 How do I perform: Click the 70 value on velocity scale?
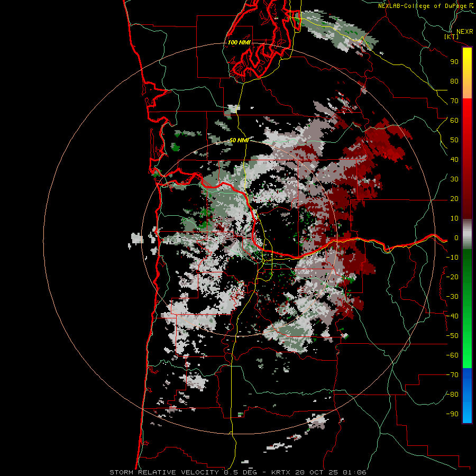click(x=454, y=101)
